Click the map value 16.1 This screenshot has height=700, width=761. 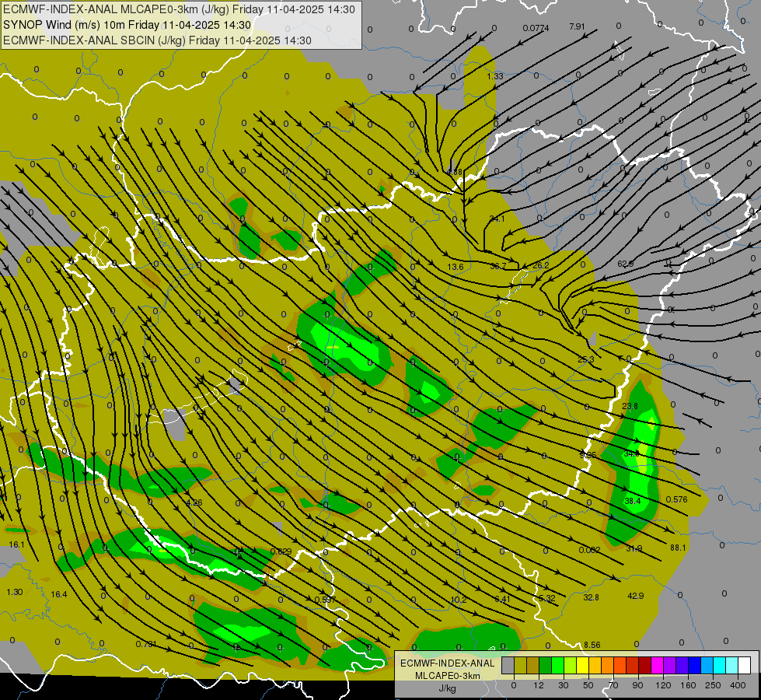[x=16, y=544]
